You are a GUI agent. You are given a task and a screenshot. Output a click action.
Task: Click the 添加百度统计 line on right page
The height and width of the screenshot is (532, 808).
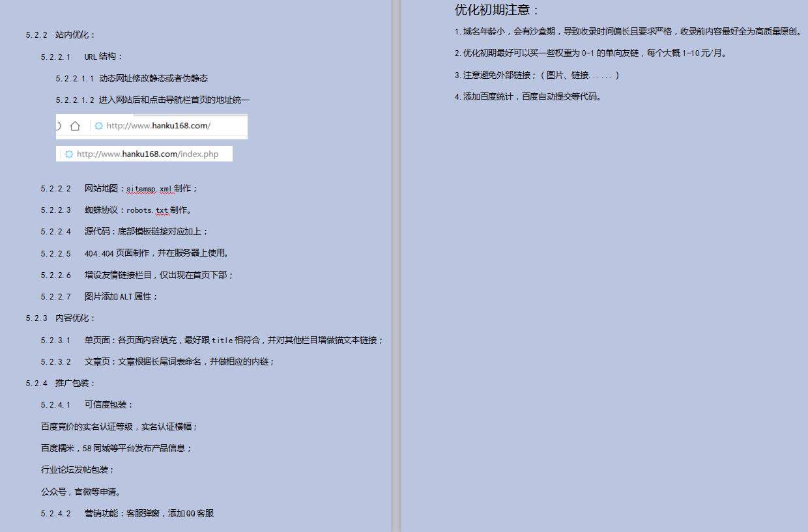[528, 97]
